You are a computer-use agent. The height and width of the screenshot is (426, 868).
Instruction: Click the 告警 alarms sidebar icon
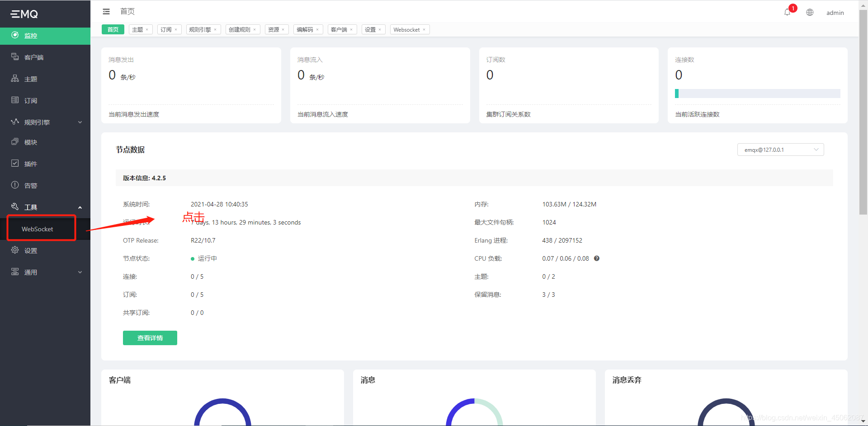(15, 185)
